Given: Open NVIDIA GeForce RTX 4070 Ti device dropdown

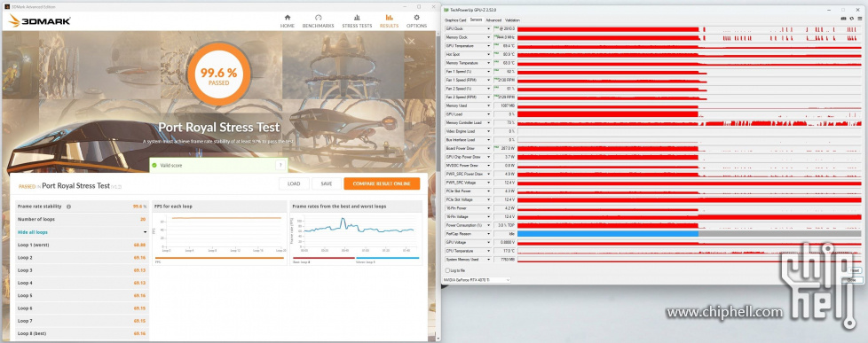Looking at the screenshot, I should click(x=477, y=280).
